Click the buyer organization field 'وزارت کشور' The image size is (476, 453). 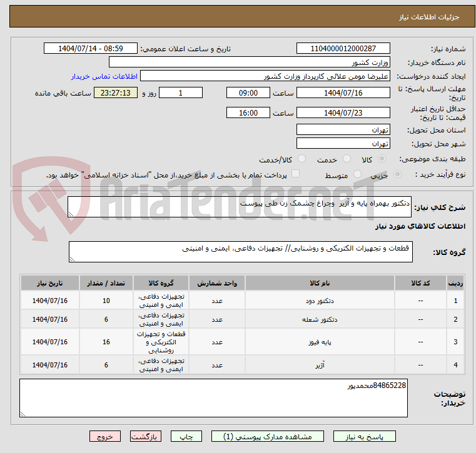click(249, 62)
